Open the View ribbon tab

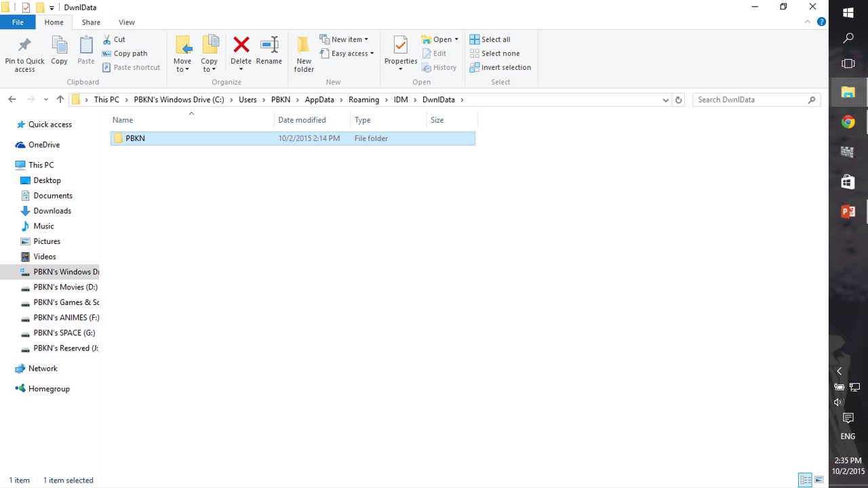(126, 22)
